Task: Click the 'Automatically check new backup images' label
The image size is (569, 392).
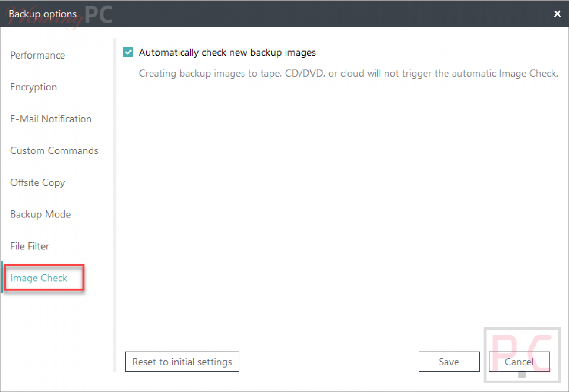Action: [x=227, y=53]
